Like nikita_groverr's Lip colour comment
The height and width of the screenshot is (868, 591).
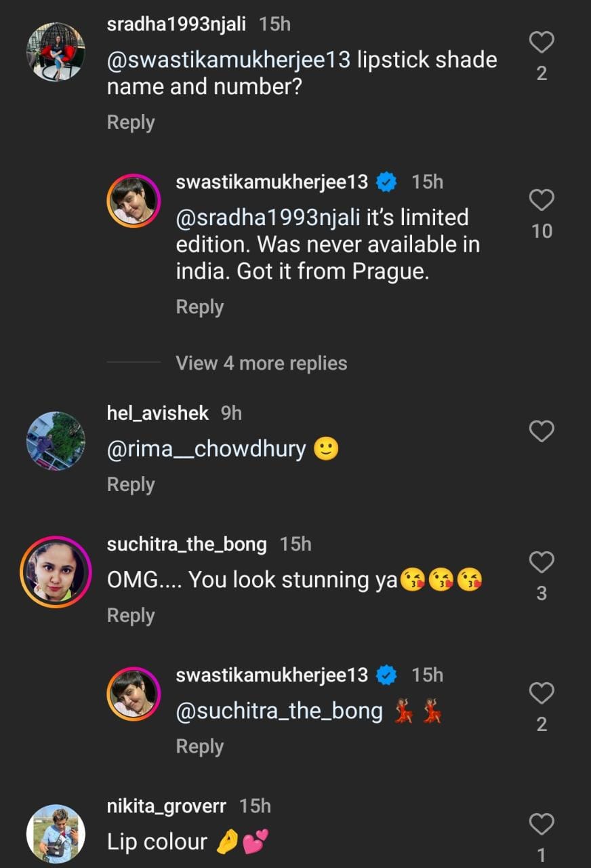point(542,824)
